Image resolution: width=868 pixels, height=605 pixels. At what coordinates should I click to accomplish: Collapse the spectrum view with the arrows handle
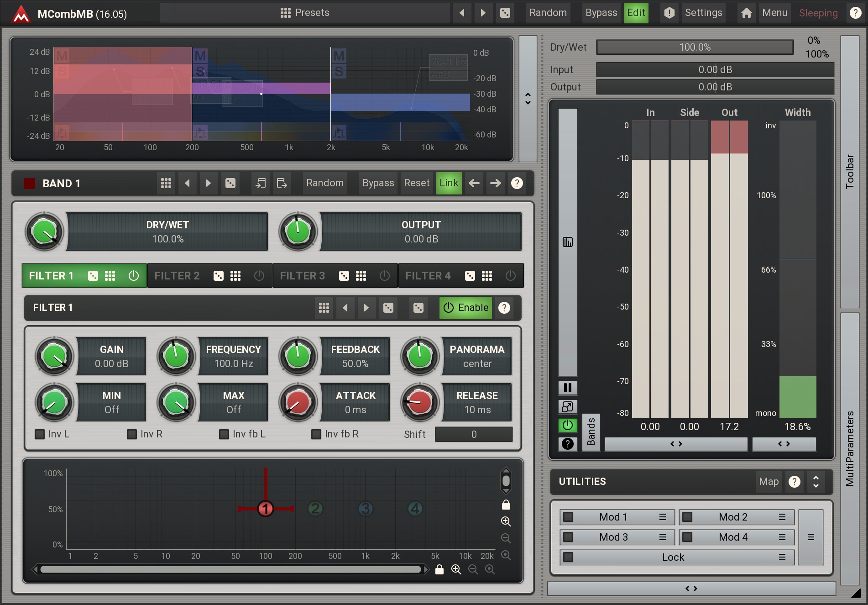(x=528, y=99)
